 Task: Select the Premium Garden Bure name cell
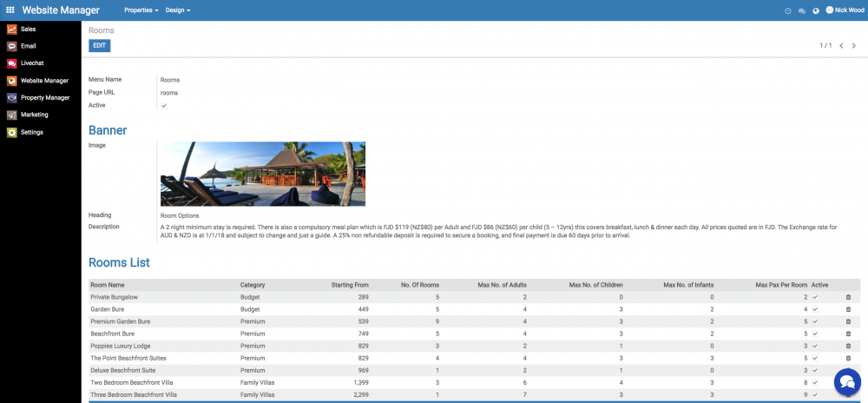point(120,321)
